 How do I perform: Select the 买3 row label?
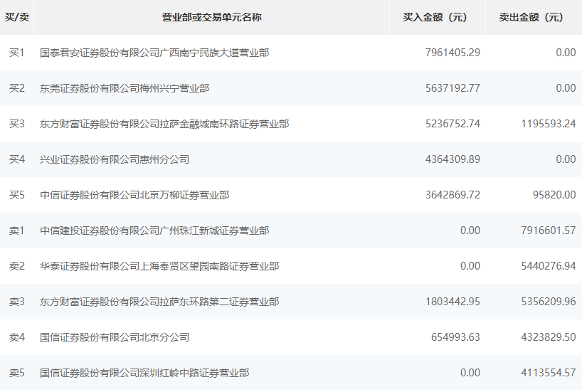16,124
